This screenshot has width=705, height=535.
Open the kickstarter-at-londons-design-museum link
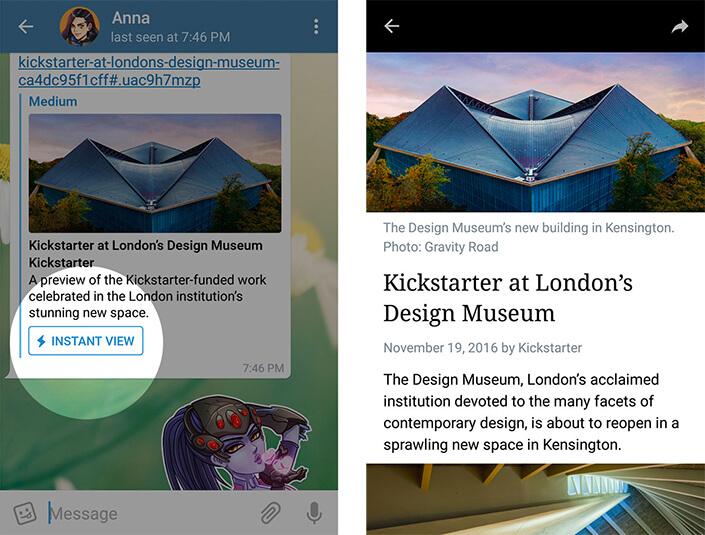[x=149, y=71]
